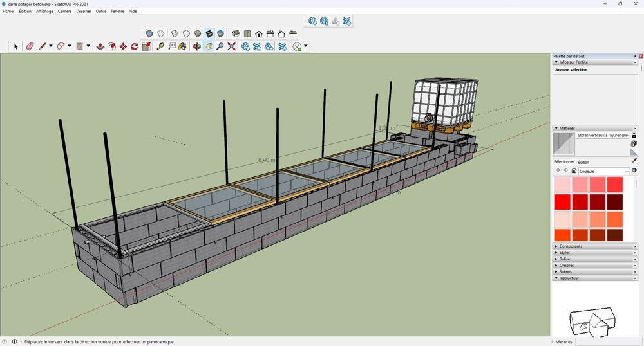Expand the Ombres panel
Image resolution: width=644 pixels, height=346 pixels.
coord(556,265)
